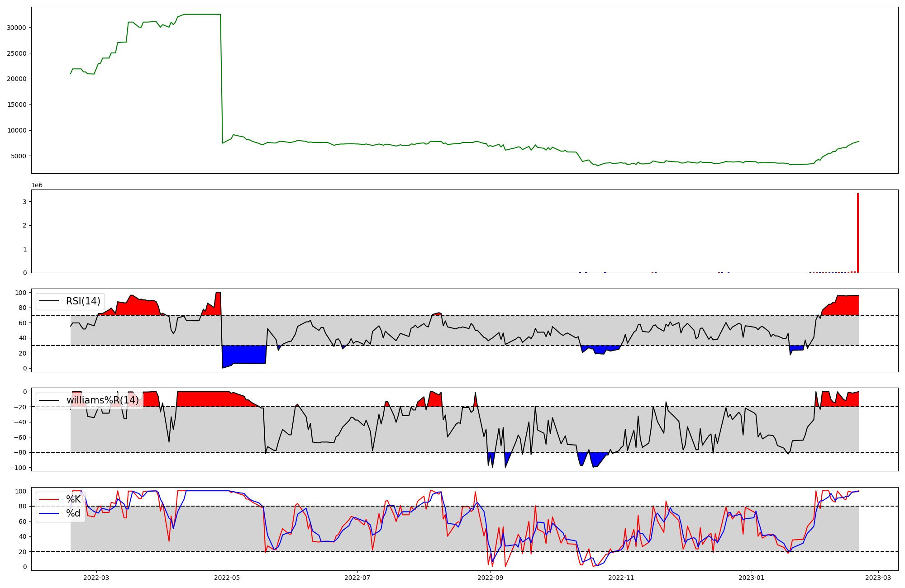This screenshot has height=588, width=905.
Task: Click the tall red volume bar
Action: (x=858, y=233)
